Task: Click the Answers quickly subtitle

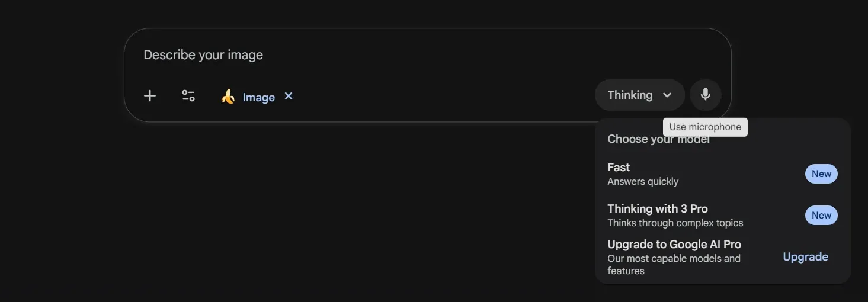Action: coord(643,182)
